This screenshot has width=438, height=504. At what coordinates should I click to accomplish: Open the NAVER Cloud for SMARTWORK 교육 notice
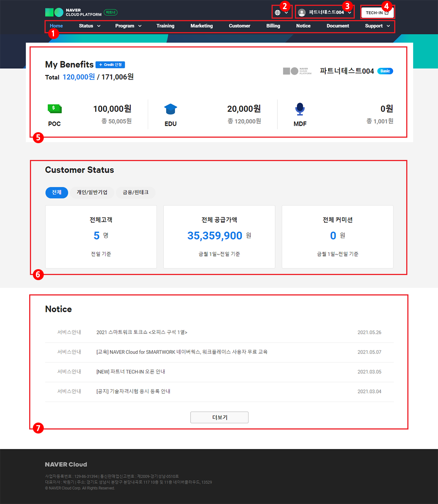[x=182, y=352]
